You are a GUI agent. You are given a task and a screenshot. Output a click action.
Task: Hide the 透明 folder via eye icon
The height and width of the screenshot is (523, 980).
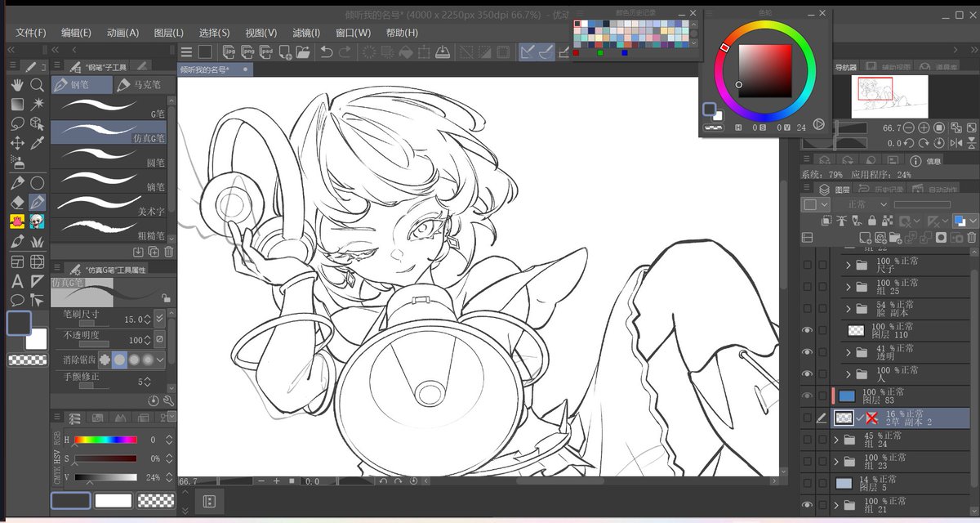tap(808, 352)
